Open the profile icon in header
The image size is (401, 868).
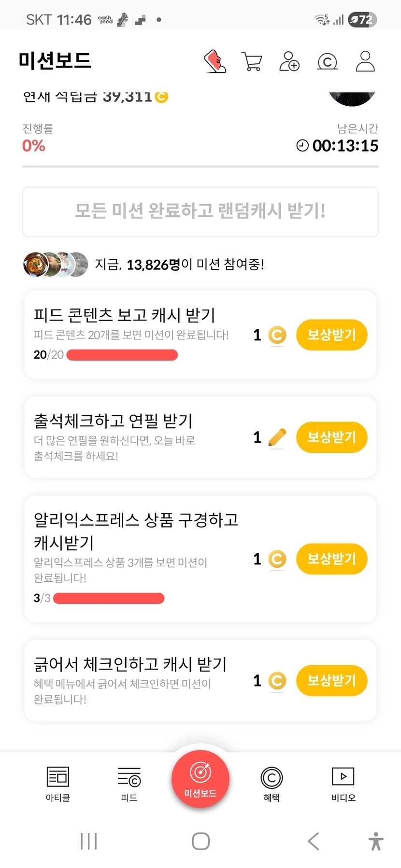[365, 62]
